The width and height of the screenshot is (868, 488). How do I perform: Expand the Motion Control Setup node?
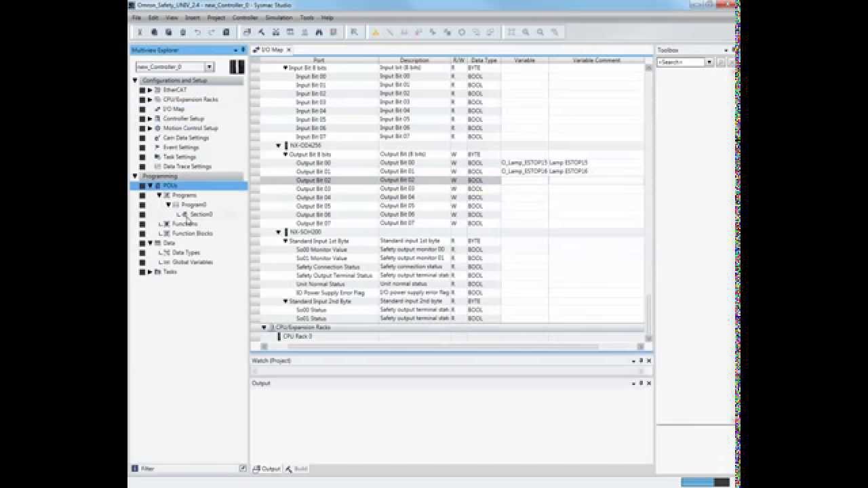click(x=151, y=128)
